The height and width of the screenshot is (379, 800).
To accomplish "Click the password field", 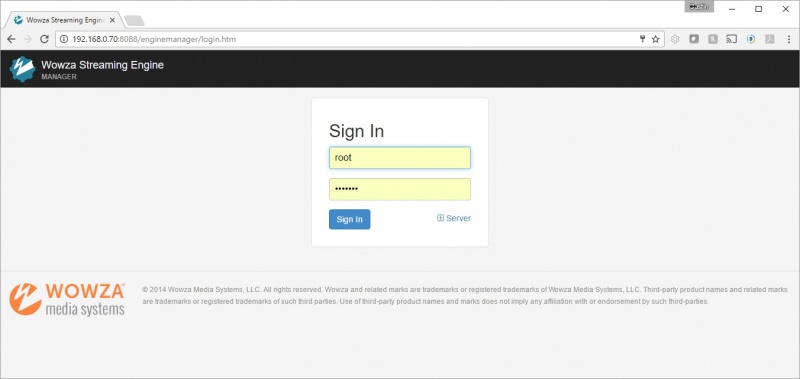I will coord(399,189).
